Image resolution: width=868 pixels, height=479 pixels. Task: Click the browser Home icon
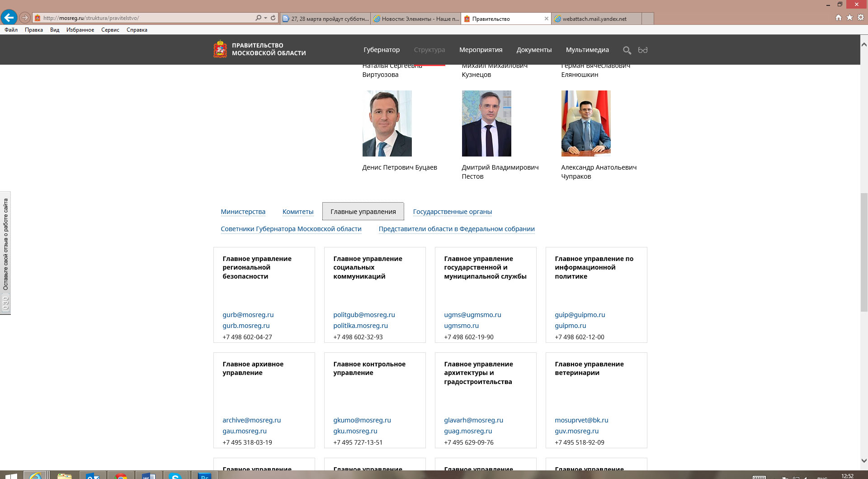[839, 18]
